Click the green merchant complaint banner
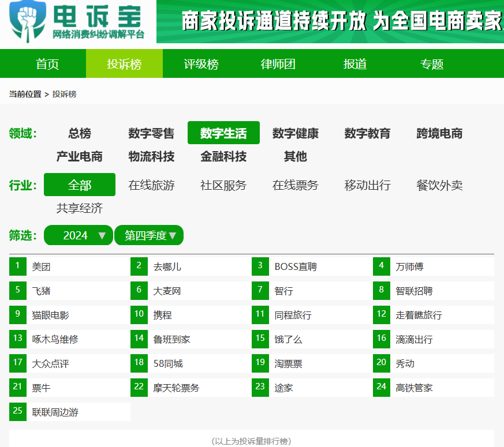504x447 pixels. 330,21
